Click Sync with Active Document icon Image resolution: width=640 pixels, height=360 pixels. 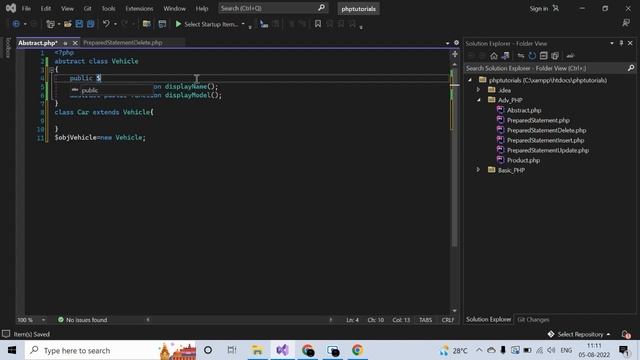pos(520,56)
